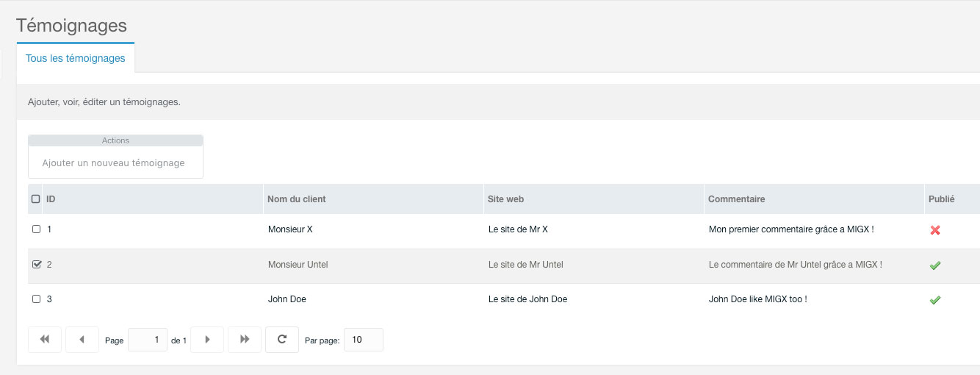Go to first page of grid
This screenshot has width=980, height=375.
[x=45, y=340]
